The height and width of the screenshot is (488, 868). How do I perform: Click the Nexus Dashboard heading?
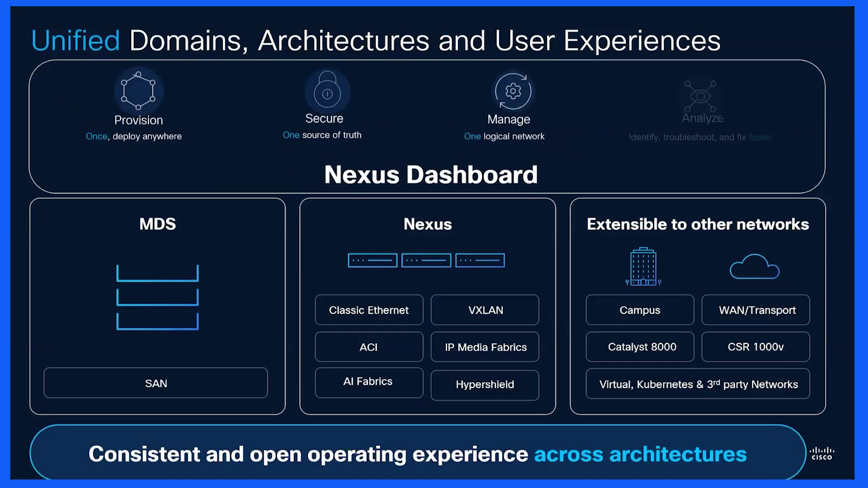[431, 174]
